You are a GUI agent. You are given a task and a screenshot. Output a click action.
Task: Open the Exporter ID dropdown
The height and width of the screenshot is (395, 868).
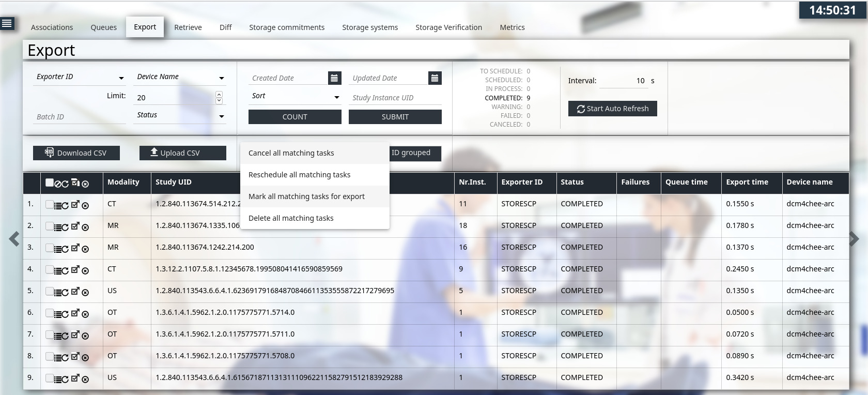80,77
